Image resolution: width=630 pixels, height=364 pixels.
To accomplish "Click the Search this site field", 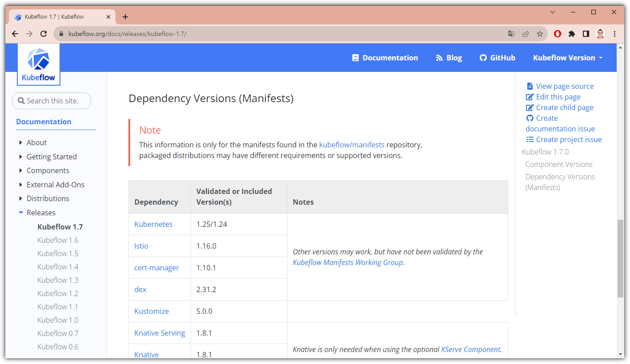I will 52,101.
